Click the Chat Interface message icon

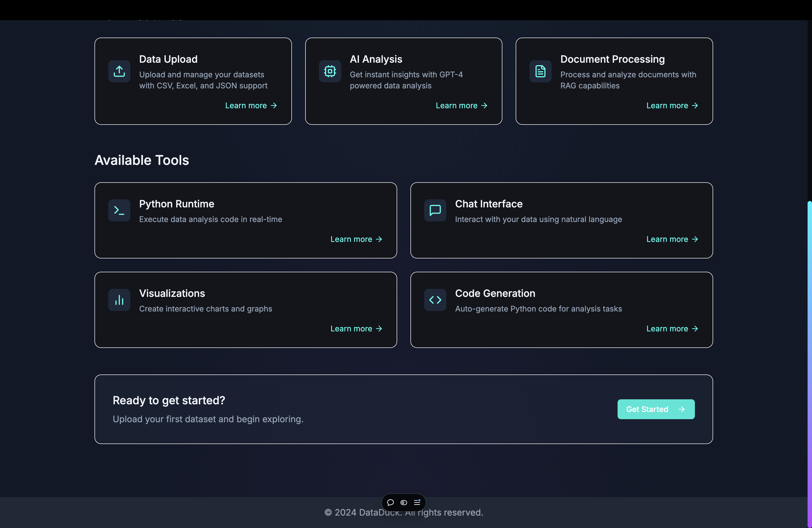coord(435,210)
